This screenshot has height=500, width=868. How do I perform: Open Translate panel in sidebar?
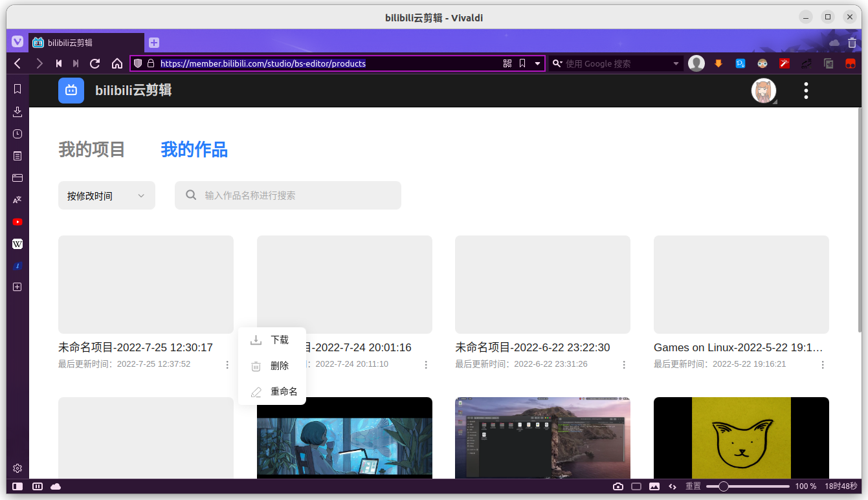17,200
